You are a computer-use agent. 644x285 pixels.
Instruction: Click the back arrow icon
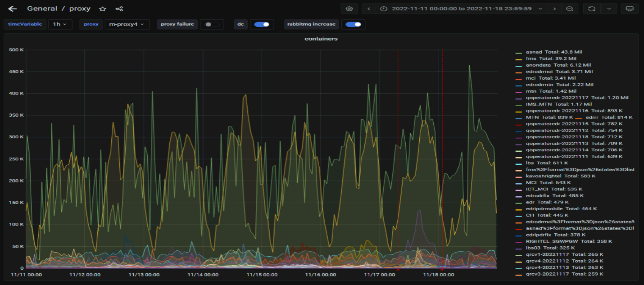coord(12,9)
